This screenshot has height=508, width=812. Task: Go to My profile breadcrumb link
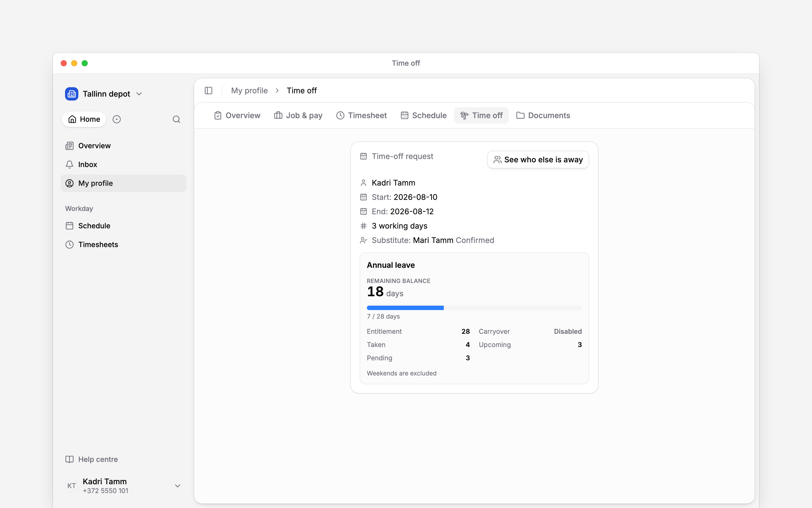tap(249, 91)
